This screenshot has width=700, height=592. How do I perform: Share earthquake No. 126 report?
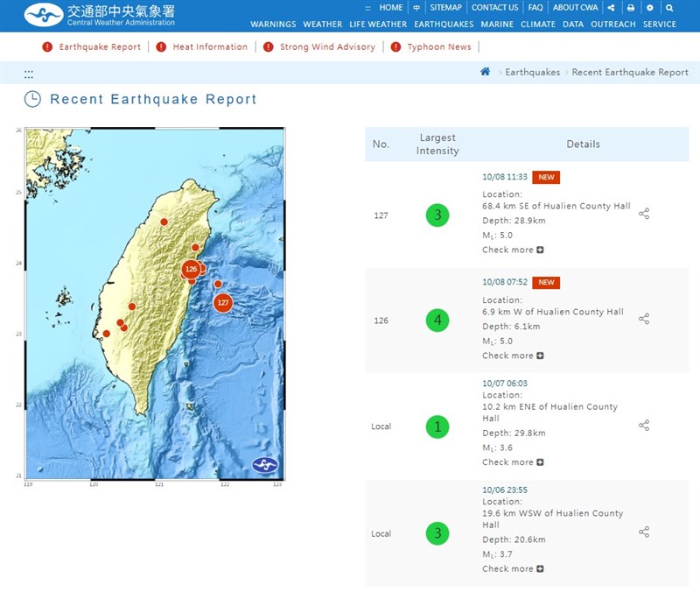tap(644, 320)
